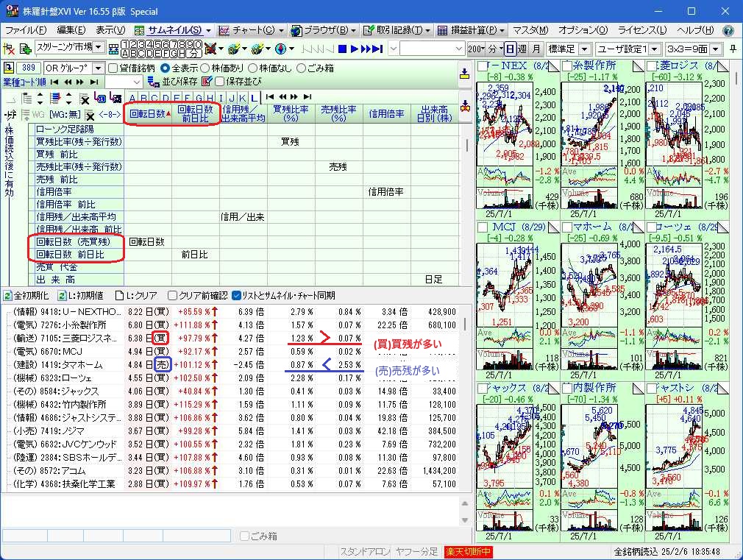Click last-record arrow next to 業種コード順
This screenshot has width=743, height=560.
[x=94, y=82]
